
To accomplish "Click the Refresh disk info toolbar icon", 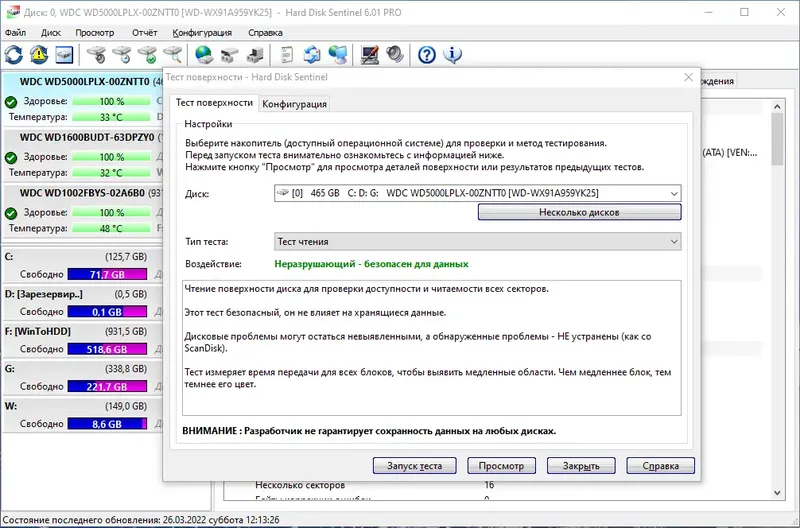I will click(x=14, y=55).
